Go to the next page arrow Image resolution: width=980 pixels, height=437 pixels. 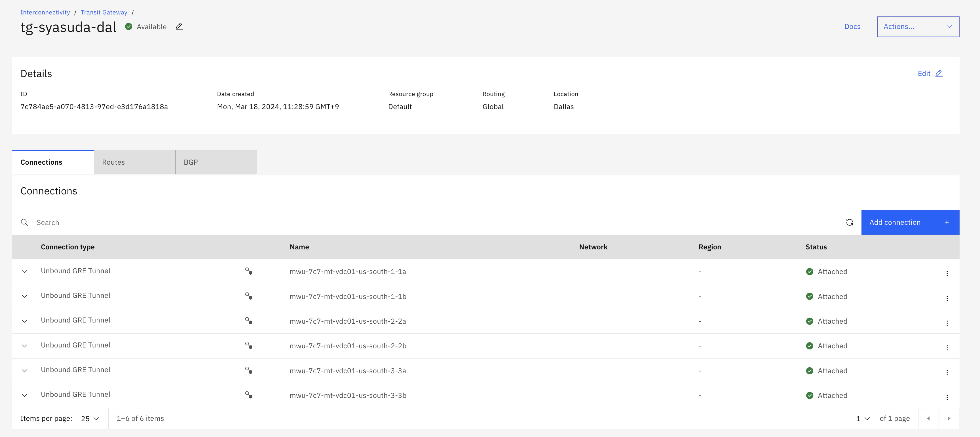(949, 418)
